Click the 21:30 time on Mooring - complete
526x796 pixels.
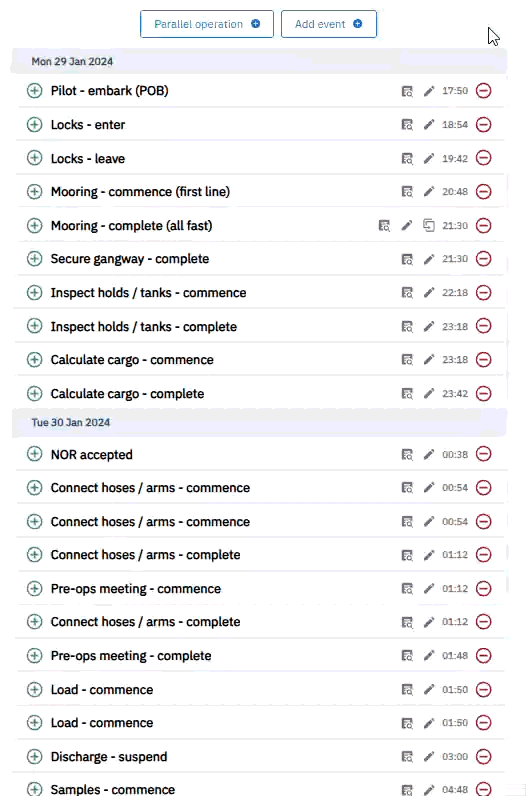[455, 225]
